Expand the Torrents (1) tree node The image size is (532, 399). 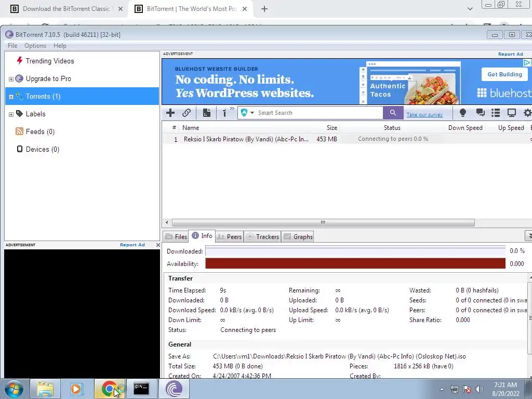(11, 97)
